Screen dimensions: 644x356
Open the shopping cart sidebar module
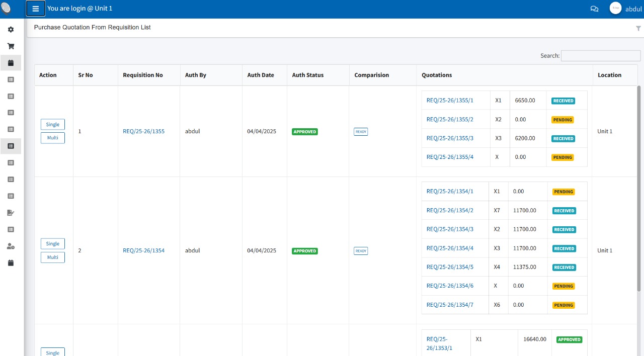tap(11, 46)
